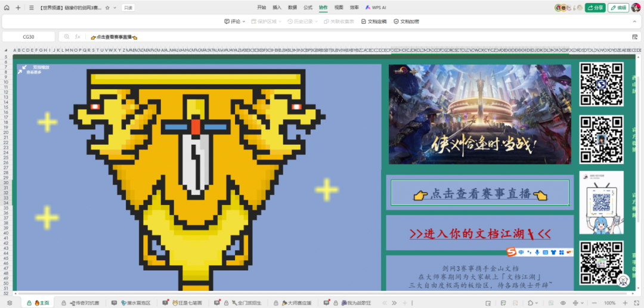Switch to 潜水冒泡区 sheet
This screenshot has height=308, width=644.
click(132, 303)
